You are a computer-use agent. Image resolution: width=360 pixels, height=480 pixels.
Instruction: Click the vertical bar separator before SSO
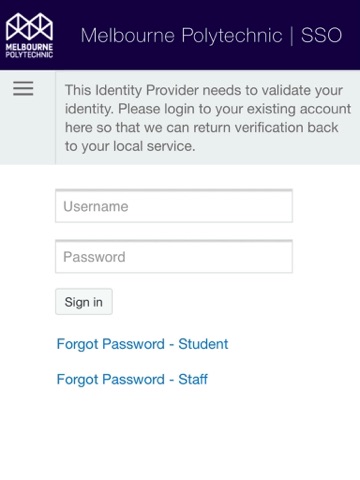[x=292, y=36]
